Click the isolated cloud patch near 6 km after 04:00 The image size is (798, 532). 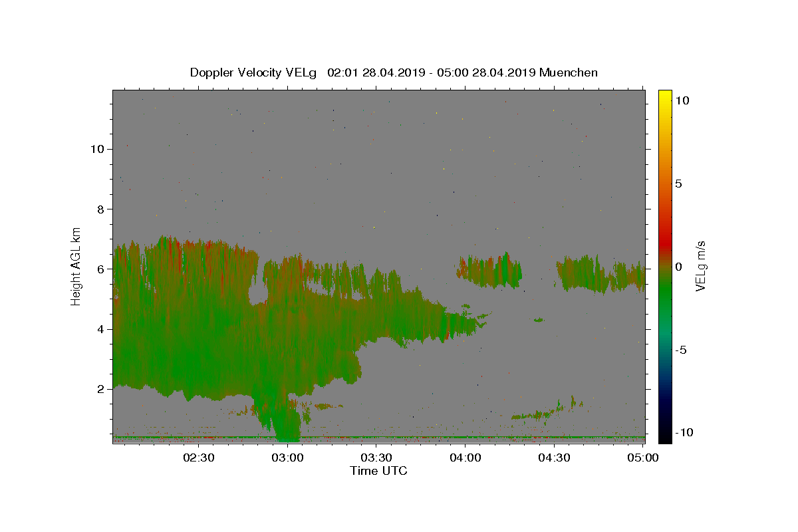(x=490, y=270)
